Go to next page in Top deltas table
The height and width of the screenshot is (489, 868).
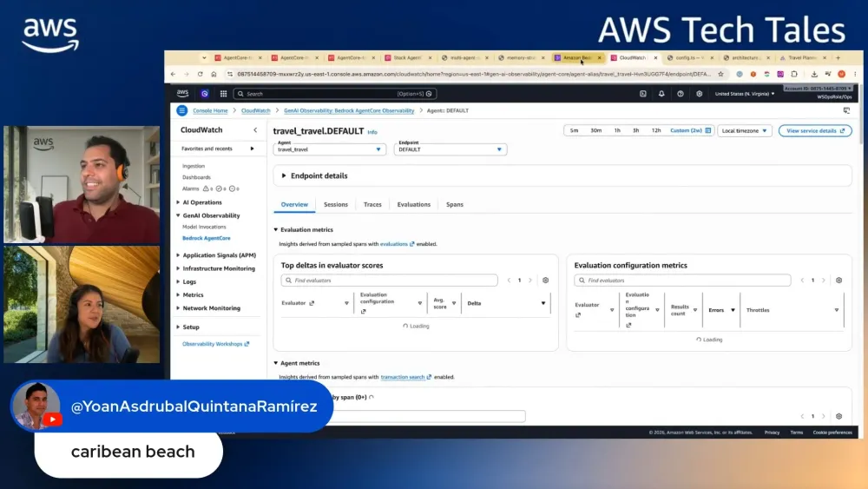click(x=529, y=281)
